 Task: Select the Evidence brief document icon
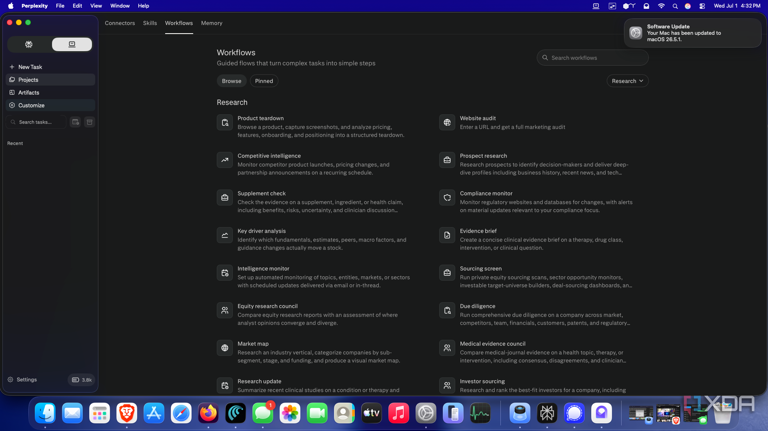pyautogui.click(x=447, y=235)
